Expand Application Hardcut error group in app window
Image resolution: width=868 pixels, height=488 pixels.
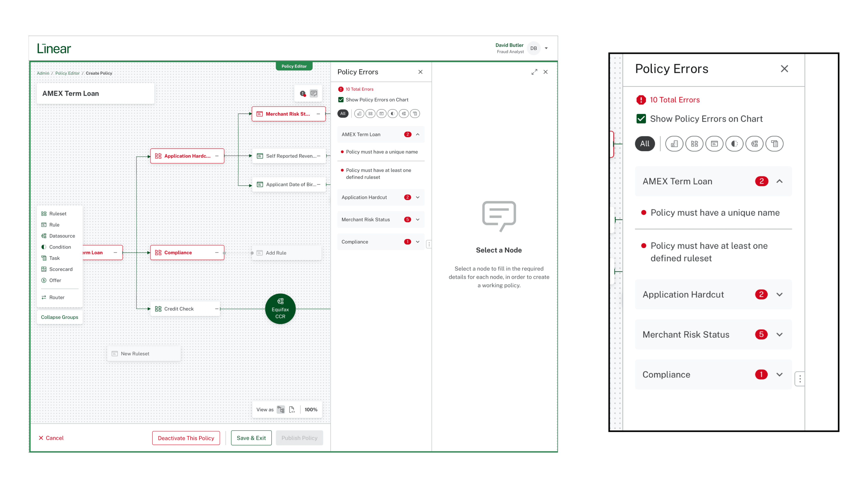coord(417,197)
